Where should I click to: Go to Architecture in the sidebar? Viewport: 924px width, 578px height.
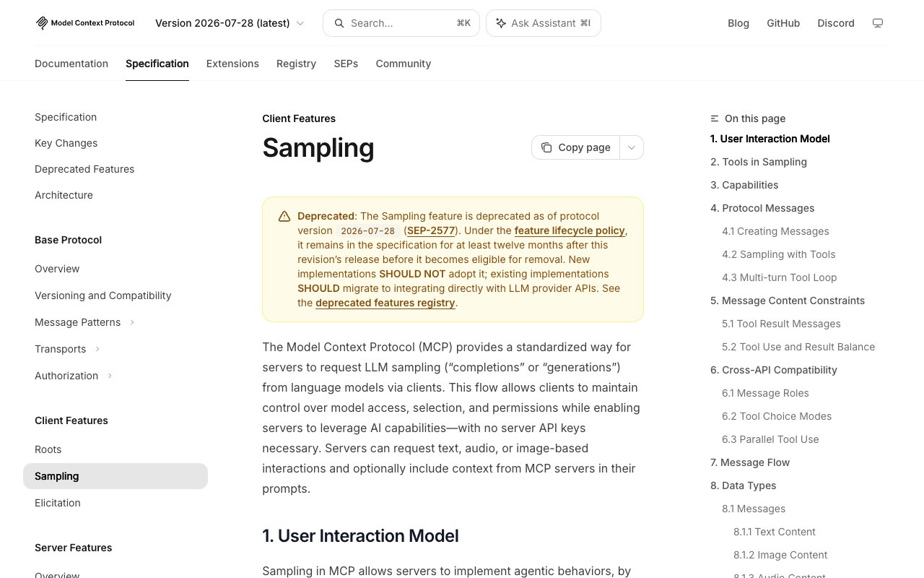[64, 195]
